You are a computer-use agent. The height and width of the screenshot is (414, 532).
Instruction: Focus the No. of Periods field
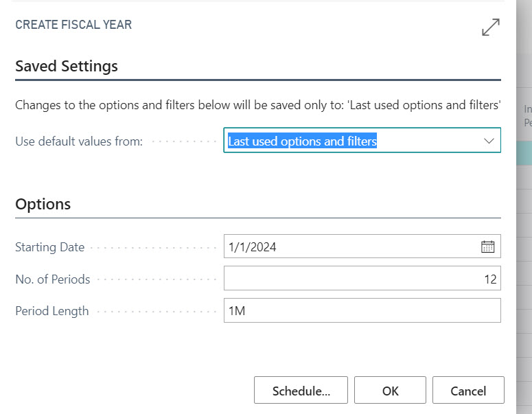point(362,279)
